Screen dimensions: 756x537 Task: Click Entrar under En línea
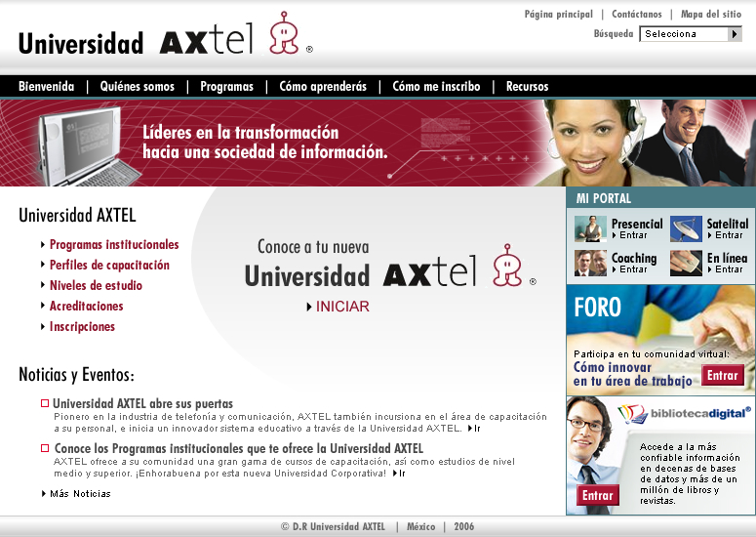(729, 269)
